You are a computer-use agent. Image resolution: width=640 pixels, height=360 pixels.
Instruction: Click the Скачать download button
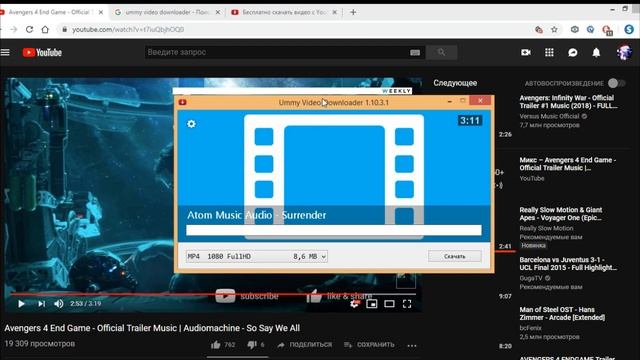point(454,256)
